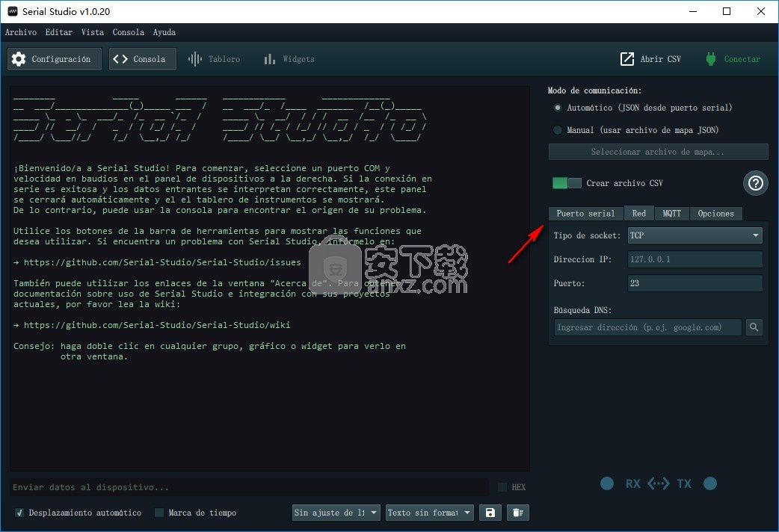Open the Consola menu in menu bar
This screenshot has height=532, width=779.
(128, 32)
